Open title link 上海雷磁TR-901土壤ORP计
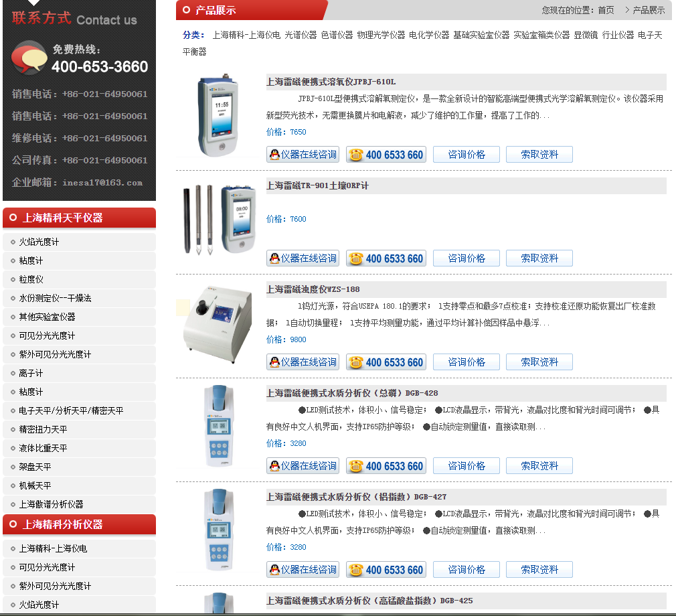The width and height of the screenshot is (676, 616). (317, 185)
